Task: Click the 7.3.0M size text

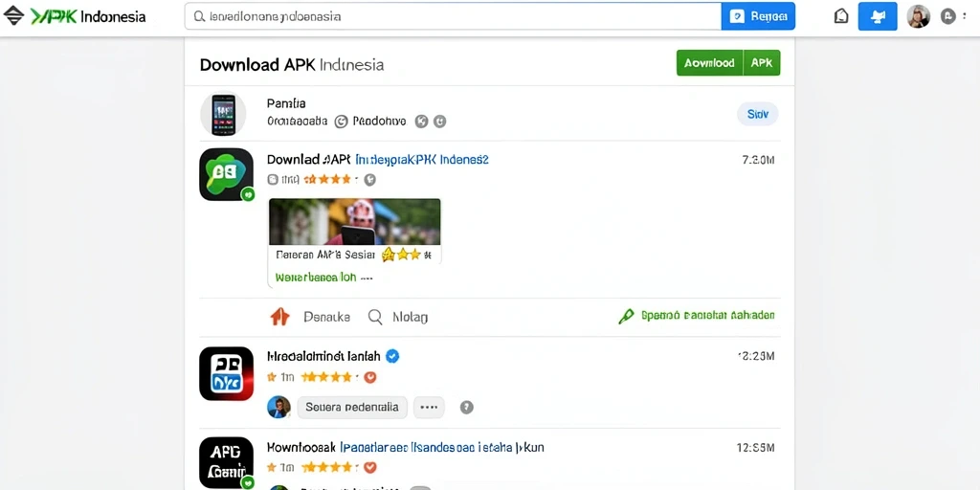Action: click(758, 160)
